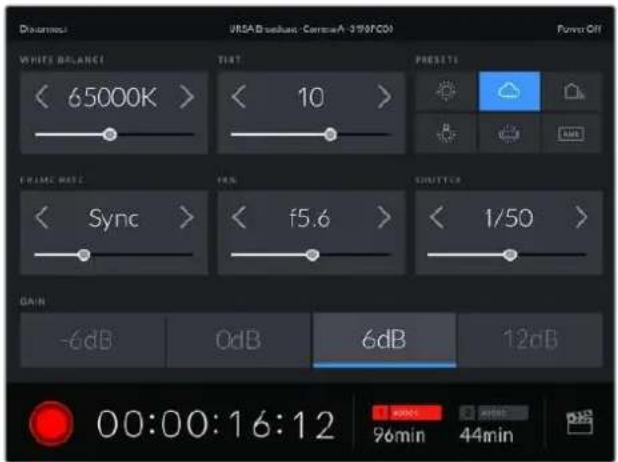Tap the Power Off button

pyautogui.click(x=579, y=29)
